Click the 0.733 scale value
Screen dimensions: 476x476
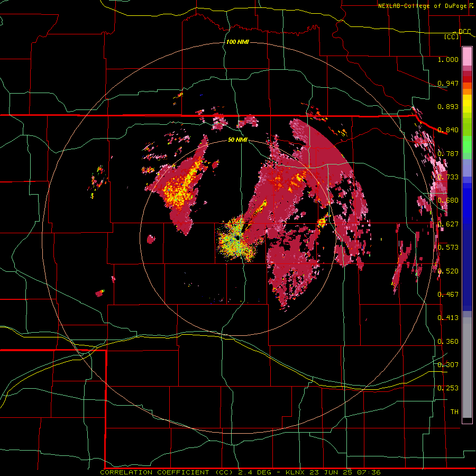click(x=448, y=177)
